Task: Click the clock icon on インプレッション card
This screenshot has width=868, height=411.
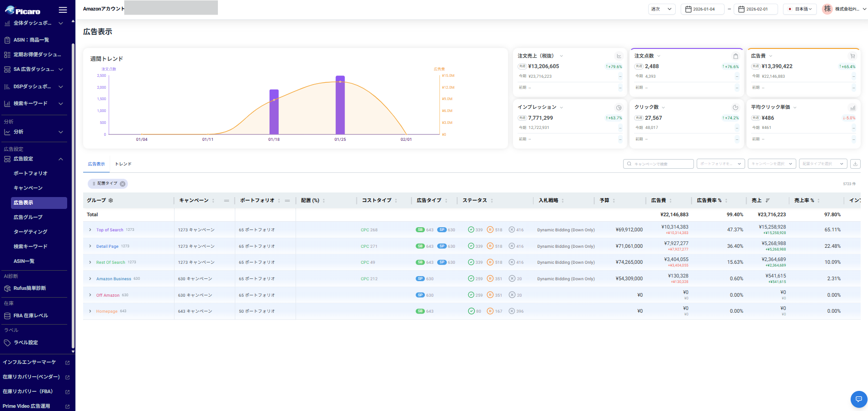Action: coord(619,108)
